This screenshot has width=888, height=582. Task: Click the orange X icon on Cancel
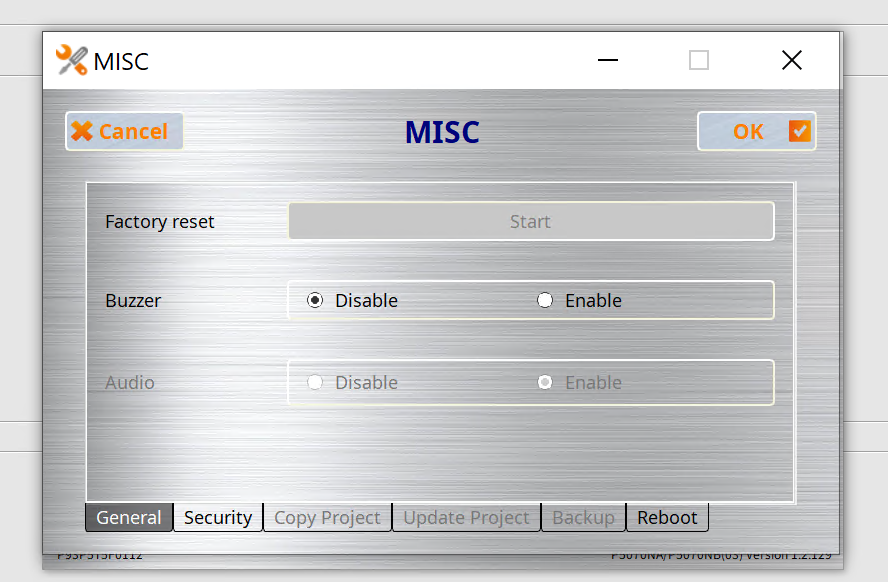[82, 131]
